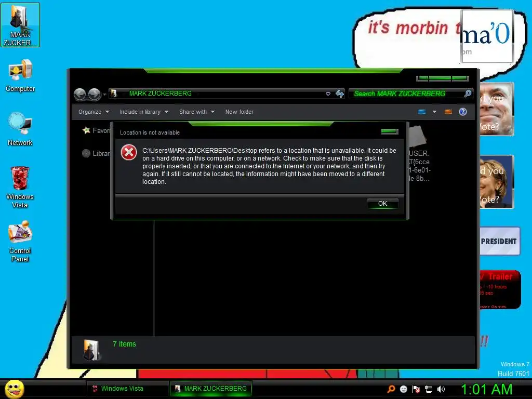Click the Back arrow in Explorer
The image size is (532, 399).
pos(79,94)
